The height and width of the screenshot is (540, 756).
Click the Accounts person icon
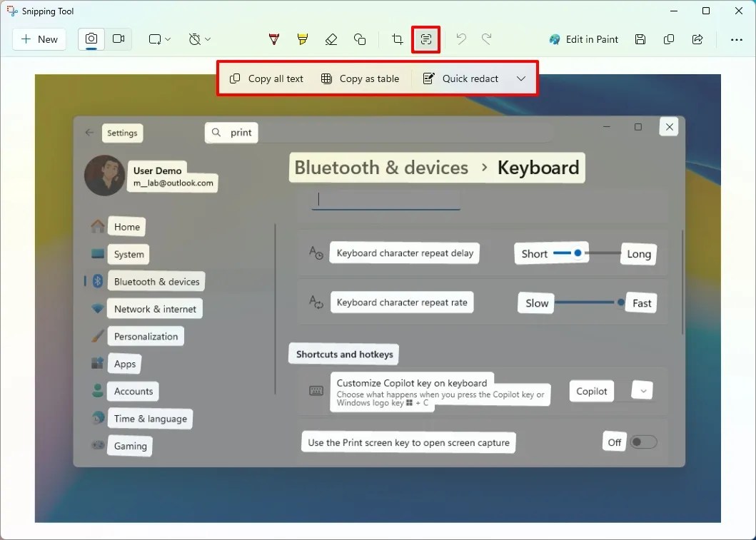point(97,390)
